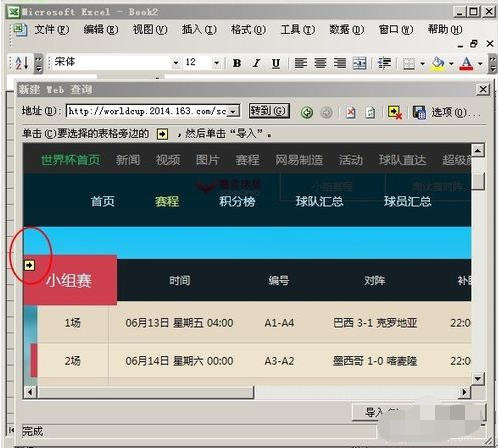Click the Excel app icon in title bar
The width and height of the screenshot is (498, 448).
pos(13,12)
